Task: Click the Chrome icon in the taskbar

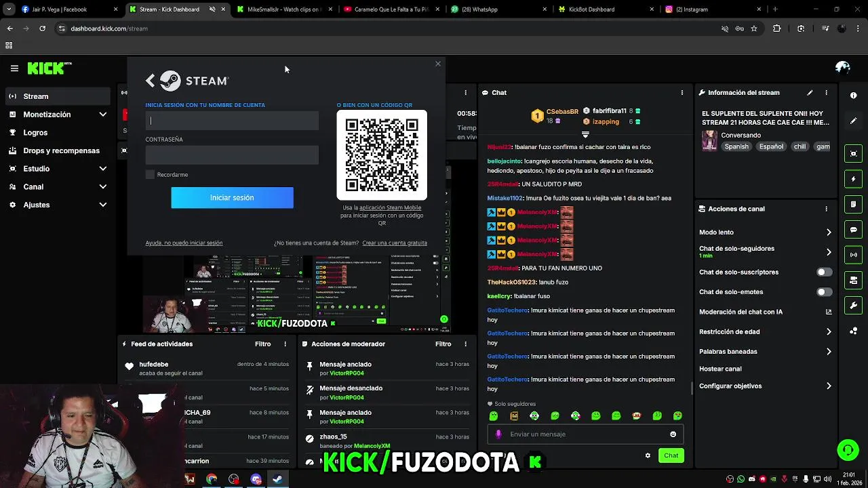Action: 212,479
